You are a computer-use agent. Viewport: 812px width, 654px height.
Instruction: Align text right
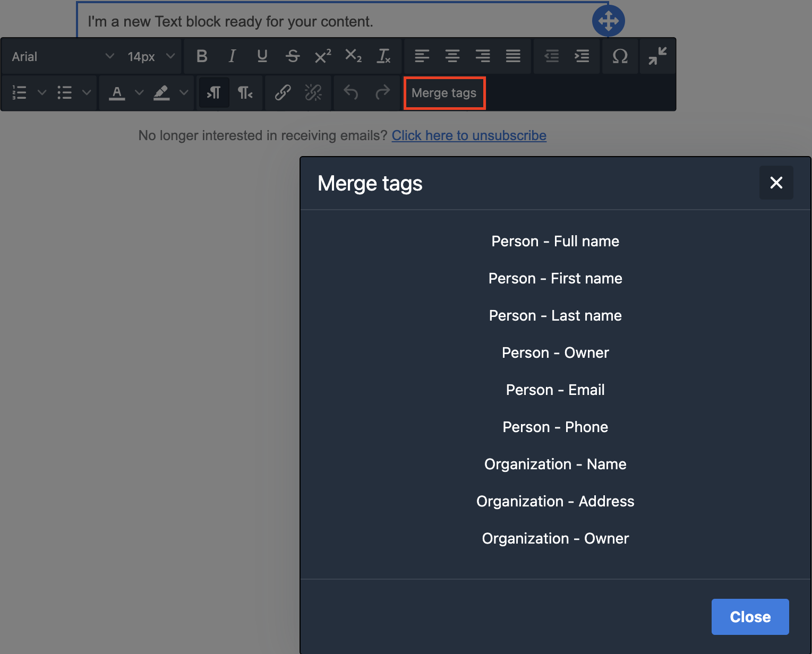click(483, 56)
